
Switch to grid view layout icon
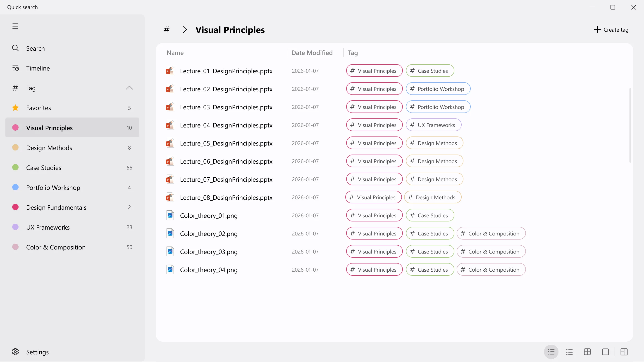point(587,352)
